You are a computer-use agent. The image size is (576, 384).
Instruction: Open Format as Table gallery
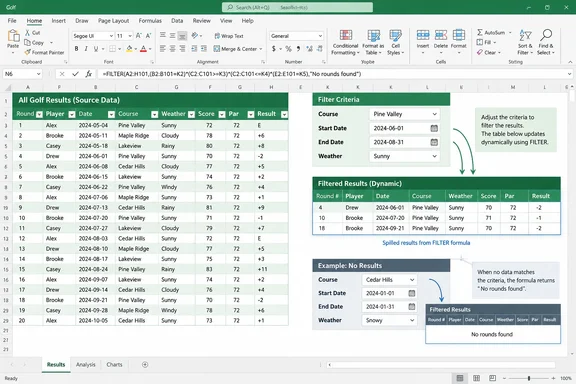click(x=373, y=42)
